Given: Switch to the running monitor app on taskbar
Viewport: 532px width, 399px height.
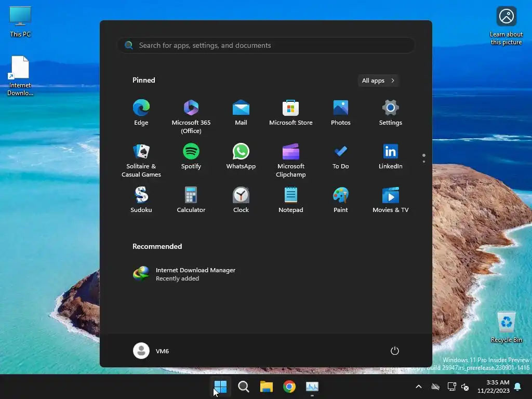Looking at the screenshot, I should [x=312, y=387].
